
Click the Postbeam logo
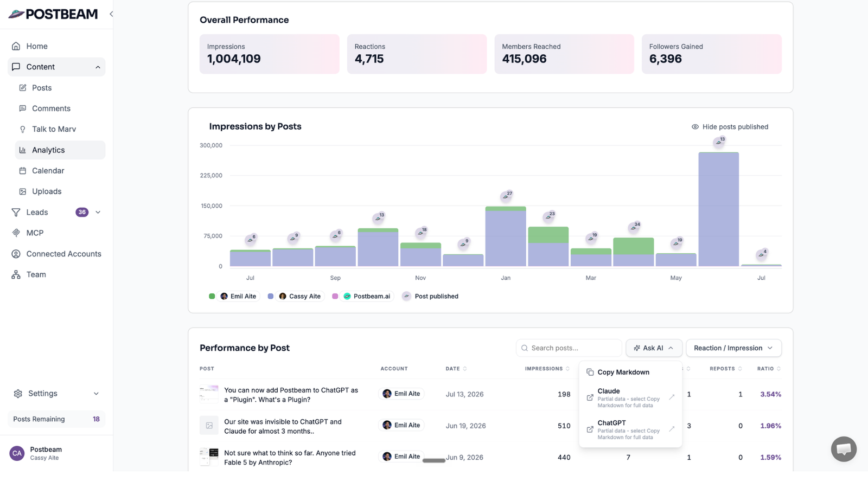pyautogui.click(x=53, y=14)
